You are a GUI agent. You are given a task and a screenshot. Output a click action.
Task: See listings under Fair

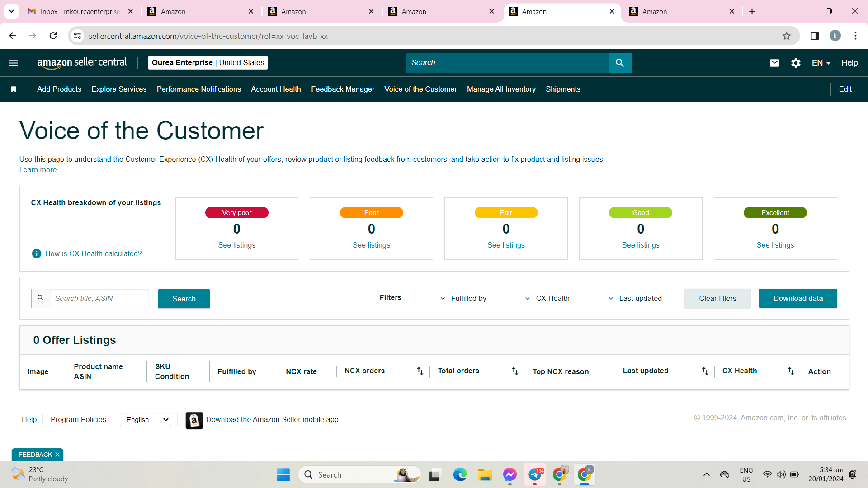(506, 245)
